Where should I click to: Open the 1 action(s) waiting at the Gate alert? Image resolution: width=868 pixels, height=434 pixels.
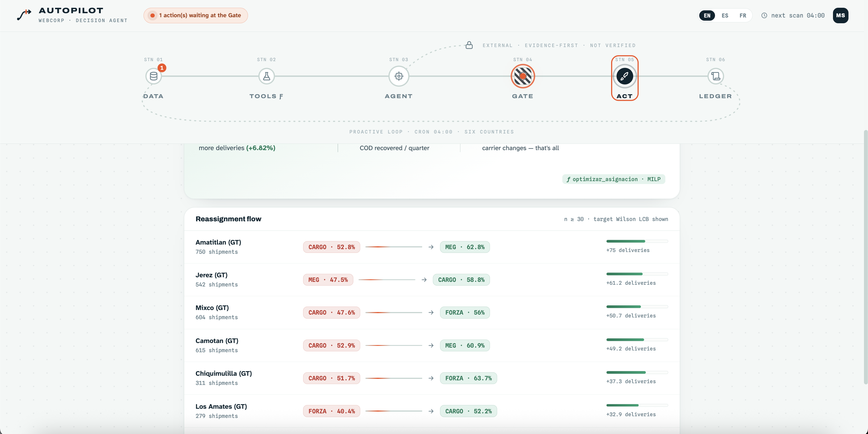point(195,15)
